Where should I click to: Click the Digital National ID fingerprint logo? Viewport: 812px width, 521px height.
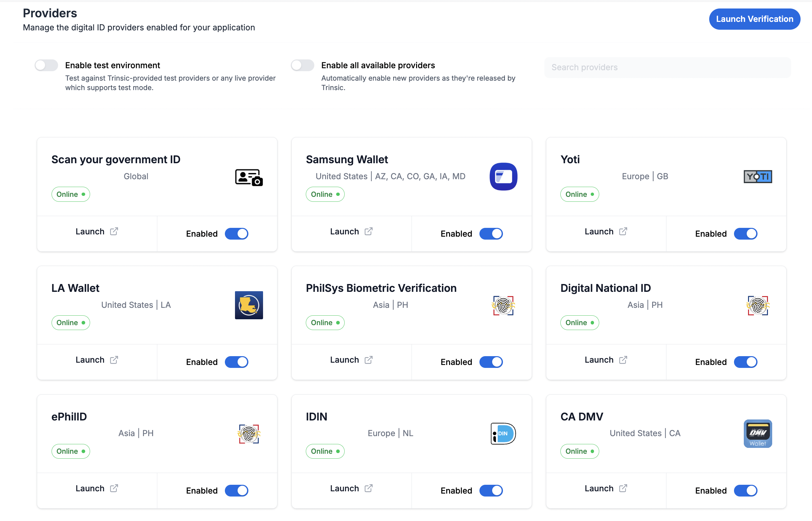click(x=757, y=305)
